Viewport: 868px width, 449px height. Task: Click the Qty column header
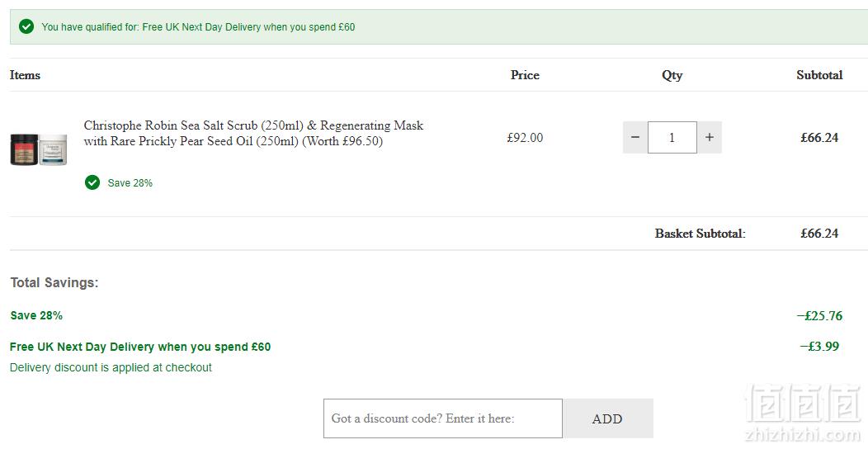click(x=672, y=75)
